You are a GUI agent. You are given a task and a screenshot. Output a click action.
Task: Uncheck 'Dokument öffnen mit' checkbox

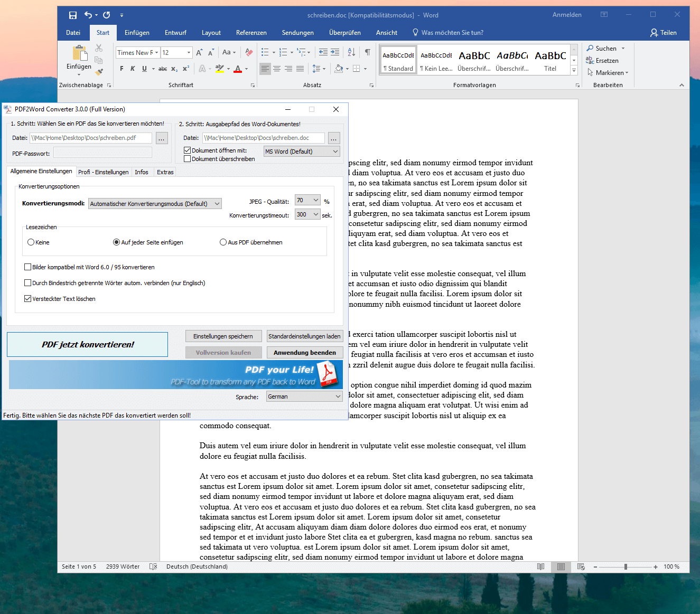[x=187, y=150]
